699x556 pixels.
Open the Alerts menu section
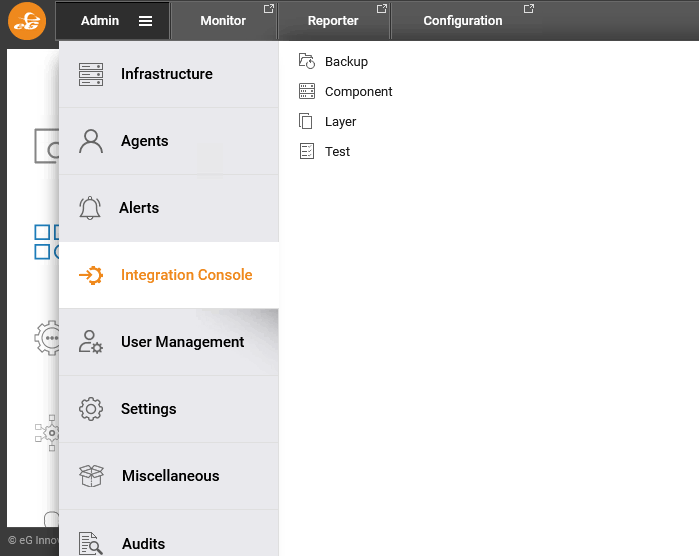tap(169, 208)
